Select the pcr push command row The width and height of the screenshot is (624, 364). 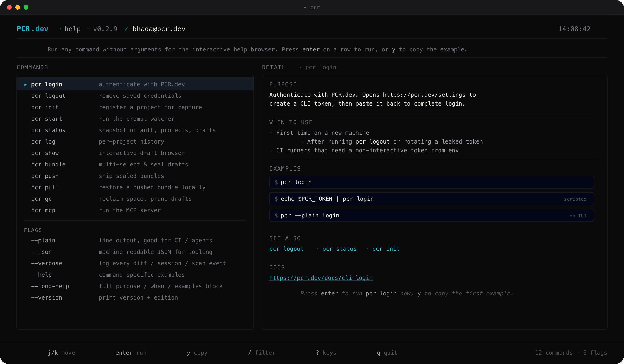pos(135,176)
